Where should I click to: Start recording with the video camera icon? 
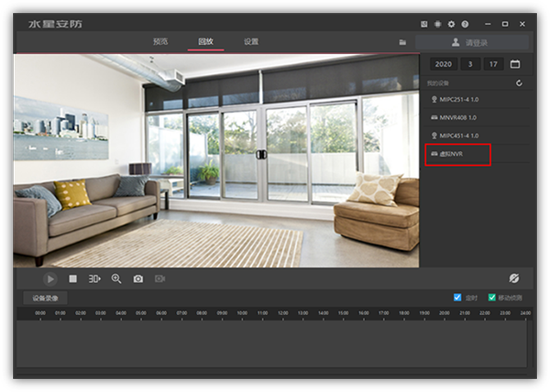coord(159,278)
